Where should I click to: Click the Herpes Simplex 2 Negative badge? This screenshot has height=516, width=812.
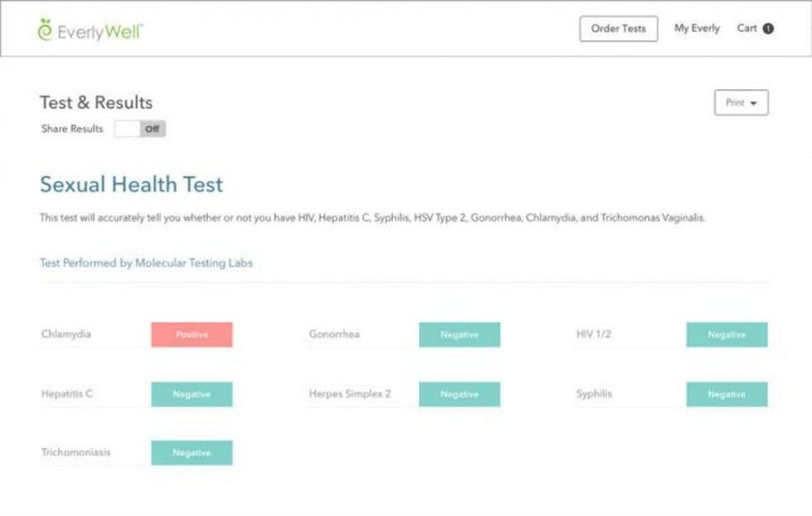pyautogui.click(x=459, y=394)
